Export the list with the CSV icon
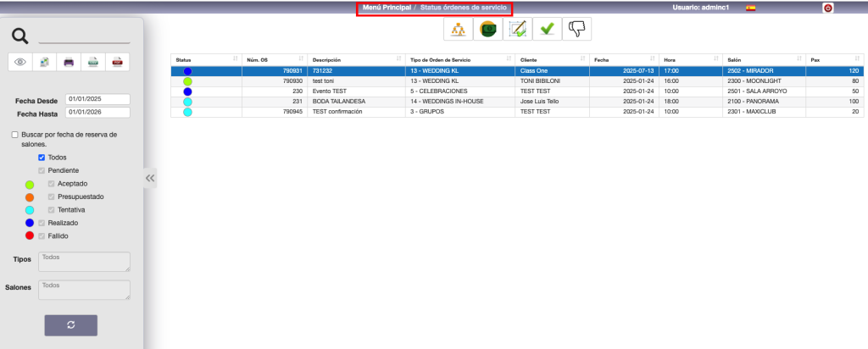The height and width of the screenshot is (349, 868). [x=94, y=61]
